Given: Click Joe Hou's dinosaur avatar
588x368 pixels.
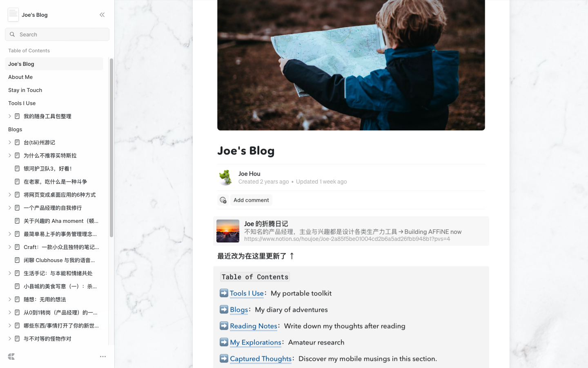Looking at the screenshot, I should coord(226,177).
